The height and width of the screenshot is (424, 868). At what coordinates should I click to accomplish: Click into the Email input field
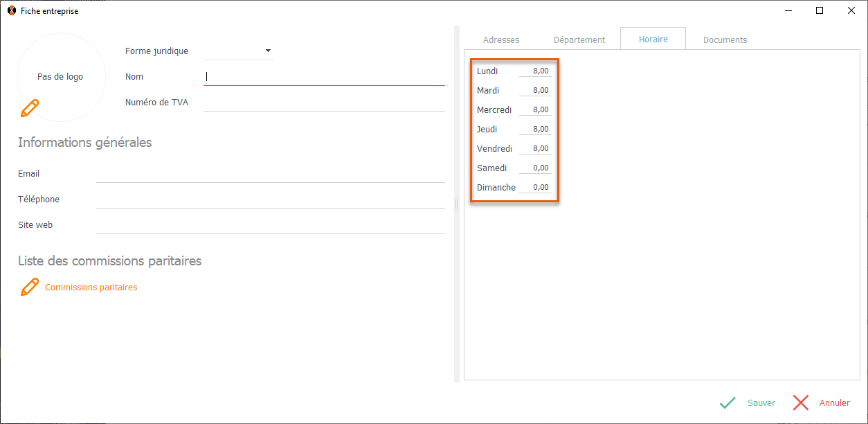(x=270, y=174)
